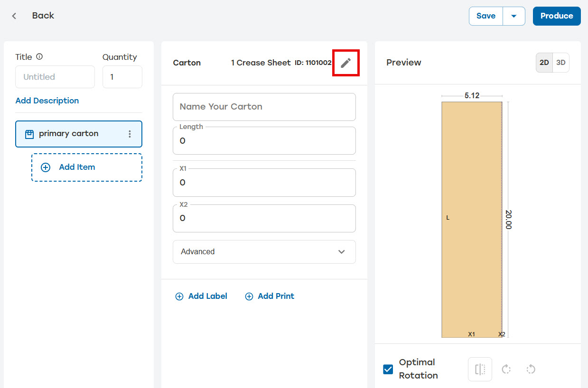The height and width of the screenshot is (388, 588).
Task: Click the Add Description link
Action: coord(47,101)
